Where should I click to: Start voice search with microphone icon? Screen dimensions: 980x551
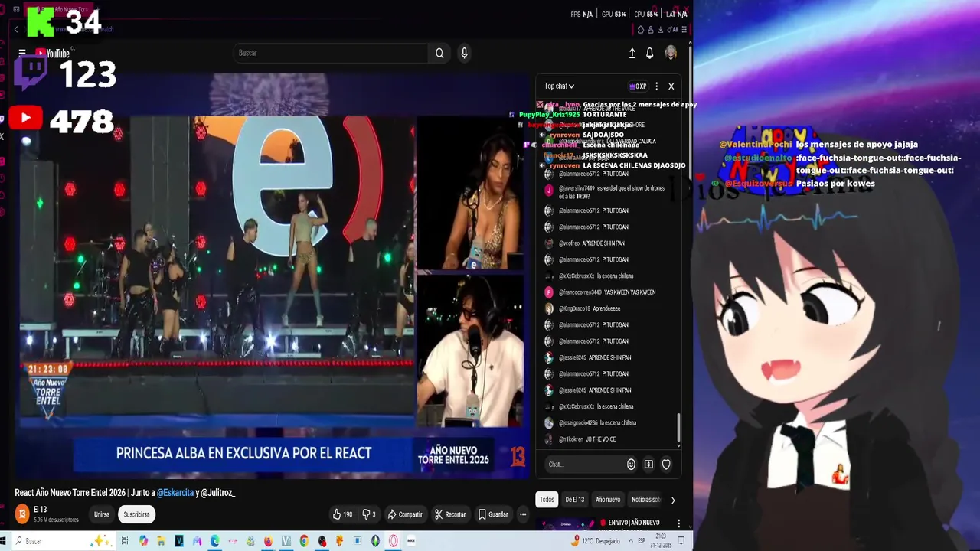464,53
